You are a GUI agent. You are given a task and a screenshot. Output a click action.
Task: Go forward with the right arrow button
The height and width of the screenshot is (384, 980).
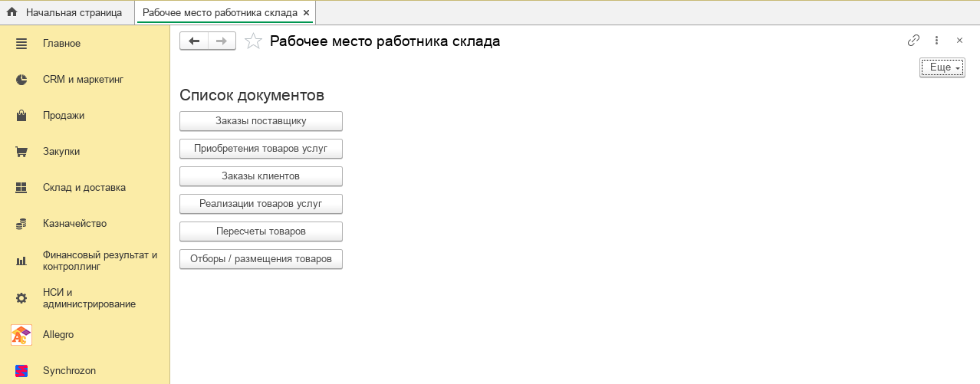[222, 41]
